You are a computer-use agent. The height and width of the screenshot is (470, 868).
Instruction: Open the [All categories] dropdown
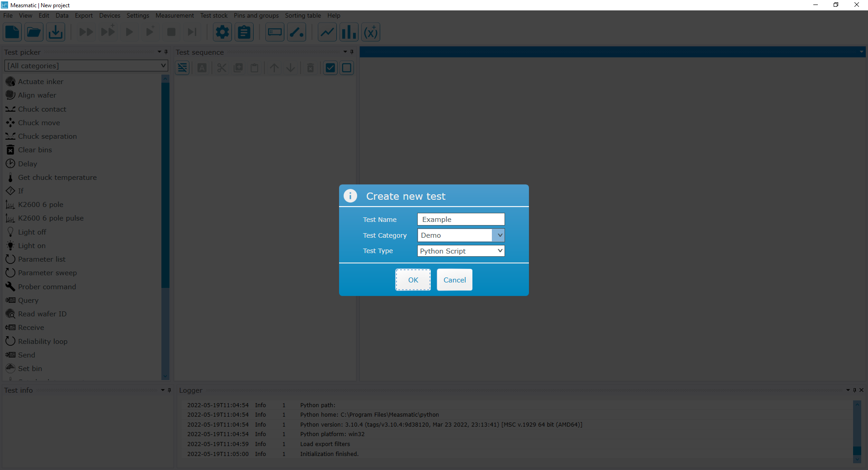point(86,66)
